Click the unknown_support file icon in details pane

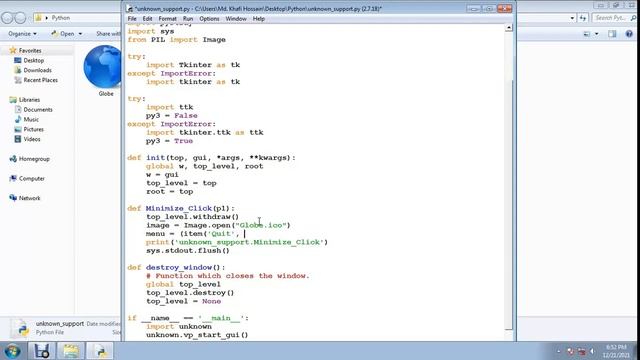coord(20,328)
